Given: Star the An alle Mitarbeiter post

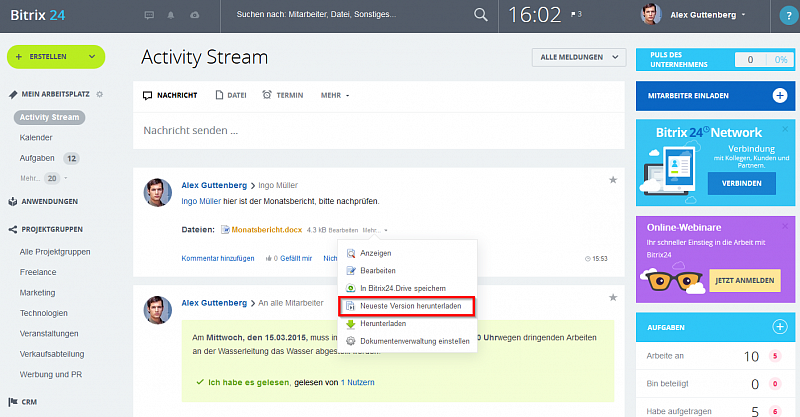Looking at the screenshot, I should 613,297.
